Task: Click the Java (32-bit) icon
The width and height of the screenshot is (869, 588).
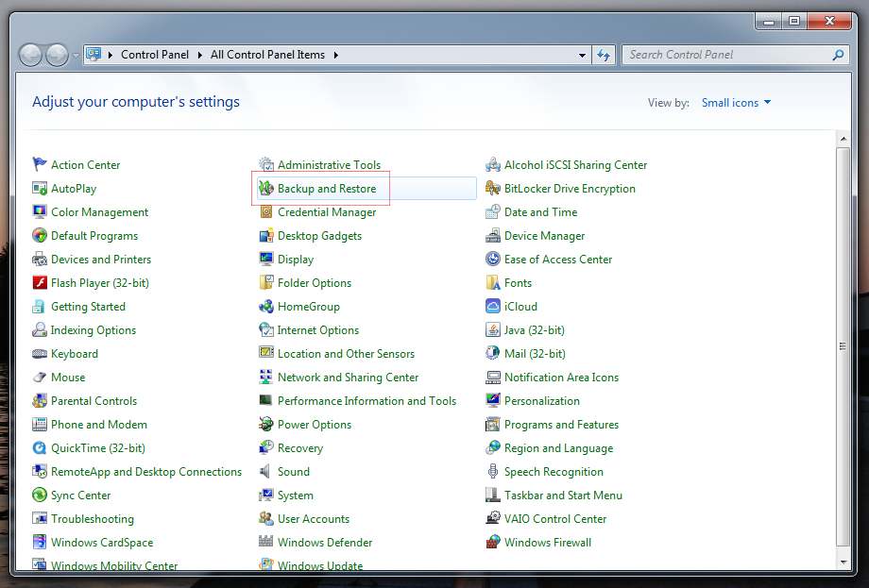Action: (493, 330)
